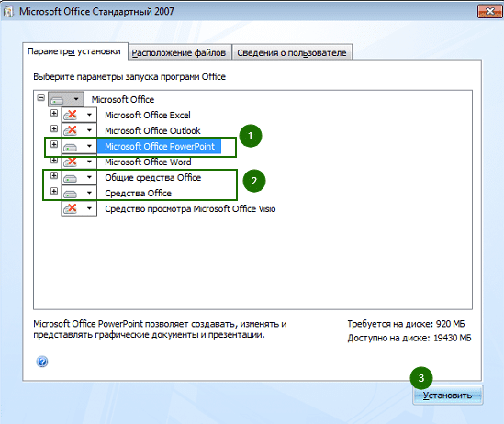504x424 pixels.
Task: Click the not-available drive icon beside Word
Action: (x=71, y=162)
